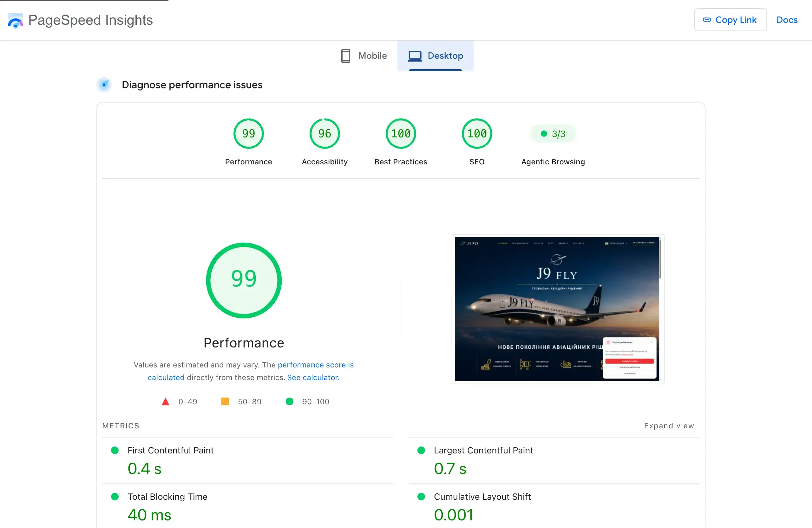Click the Diagnose performance issues radar icon
This screenshot has height=528, width=812.
104,85
